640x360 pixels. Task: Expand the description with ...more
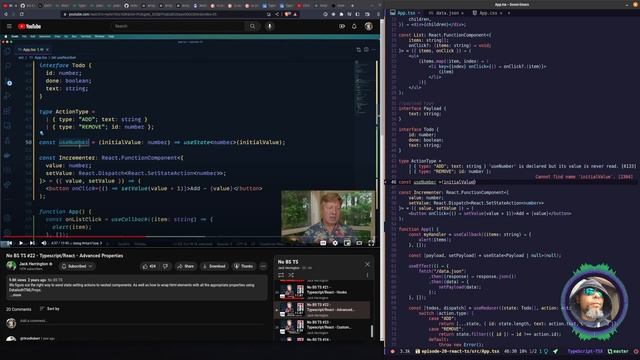pyautogui.click(x=16, y=295)
